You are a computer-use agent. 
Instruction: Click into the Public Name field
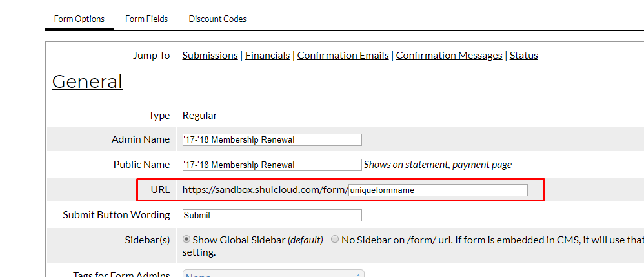(x=272, y=165)
